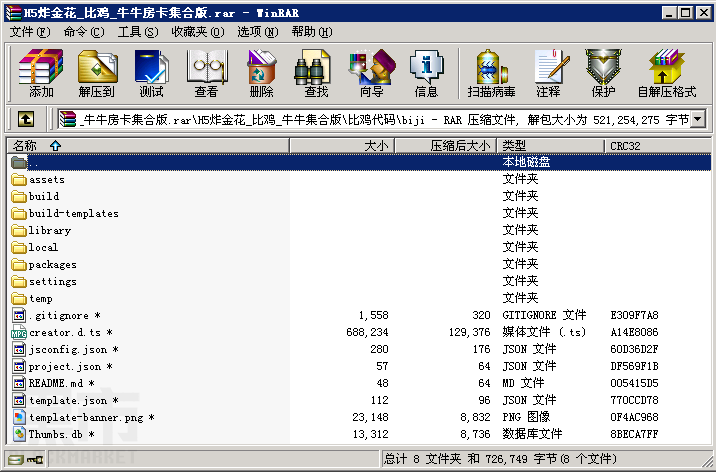This screenshot has height=472, width=716.
Task: Click CRC32 value E309F7A8
Action: pyautogui.click(x=634, y=315)
